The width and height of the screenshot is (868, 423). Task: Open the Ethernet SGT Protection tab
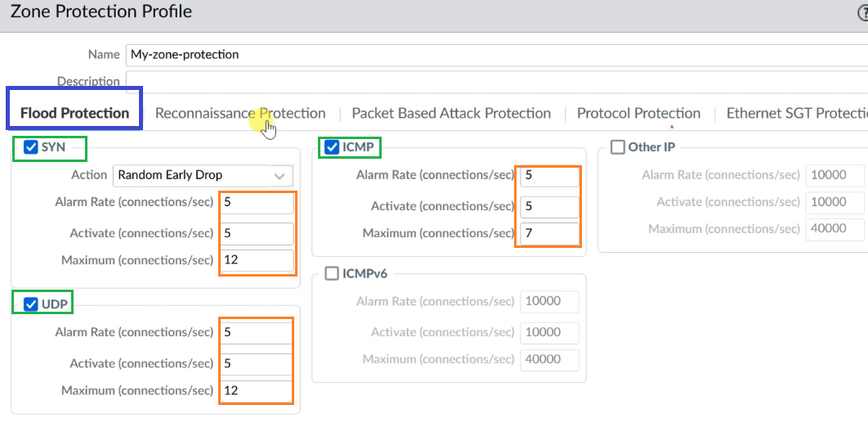(x=797, y=114)
